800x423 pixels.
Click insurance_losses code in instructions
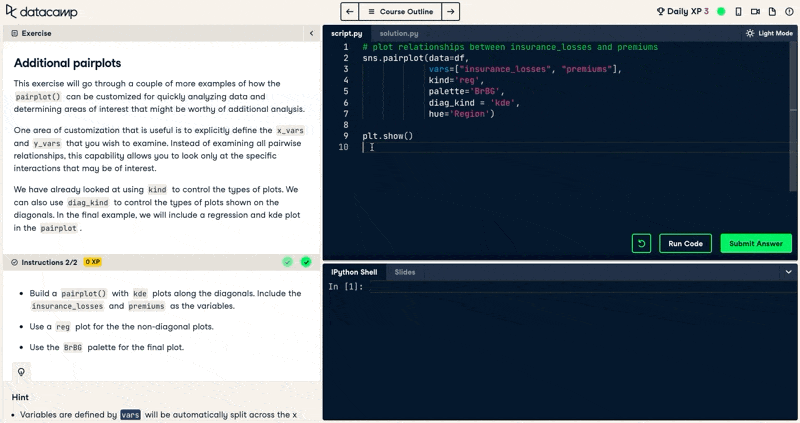(x=67, y=306)
